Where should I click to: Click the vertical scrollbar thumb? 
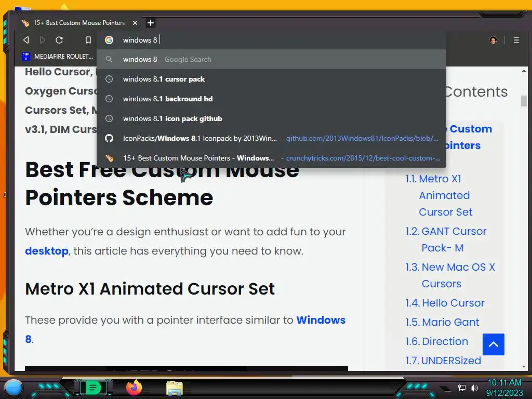pos(524,101)
